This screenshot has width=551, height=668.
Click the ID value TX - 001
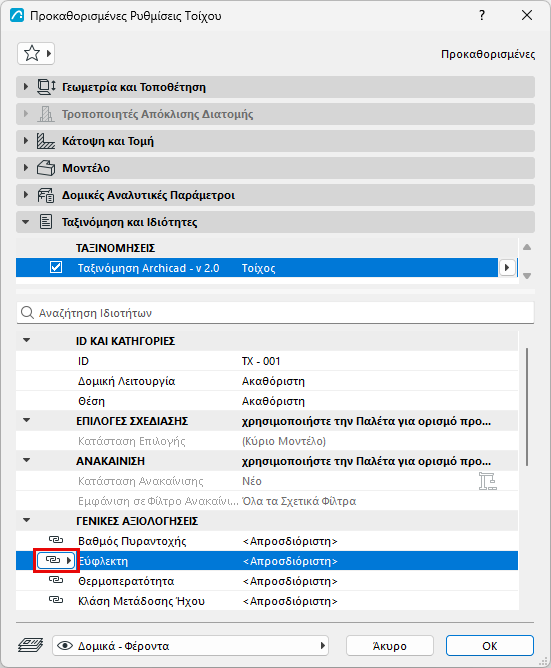click(x=261, y=361)
